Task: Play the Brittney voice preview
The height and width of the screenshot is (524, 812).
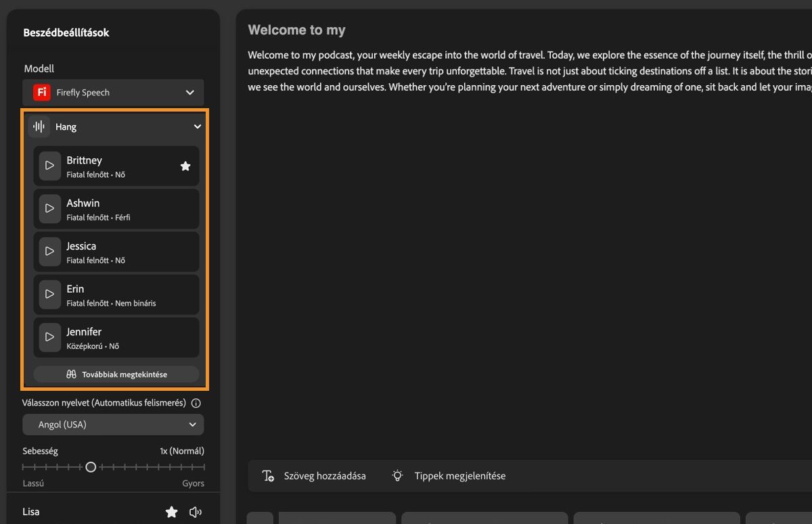Action: pos(49,166)
